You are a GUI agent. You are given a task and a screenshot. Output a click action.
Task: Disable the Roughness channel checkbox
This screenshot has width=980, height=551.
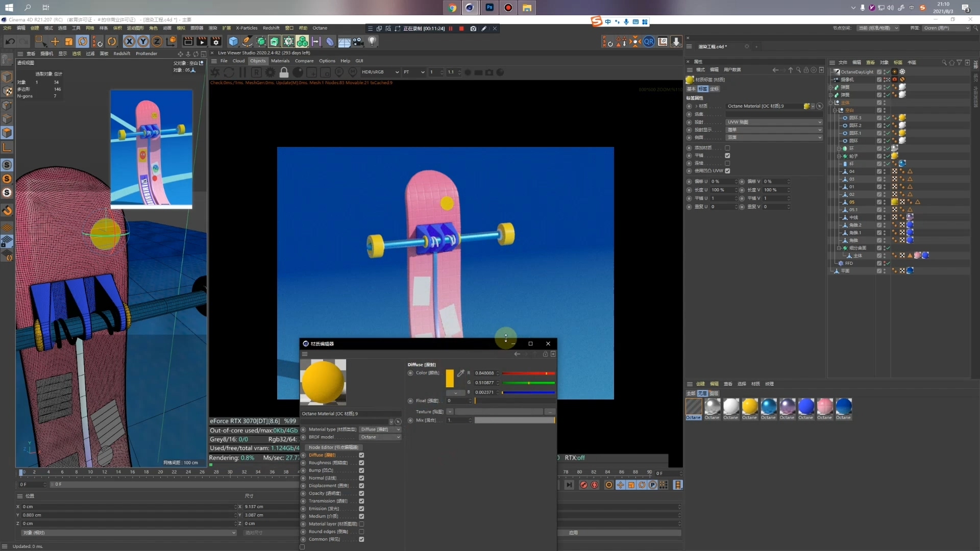[361, 463]
